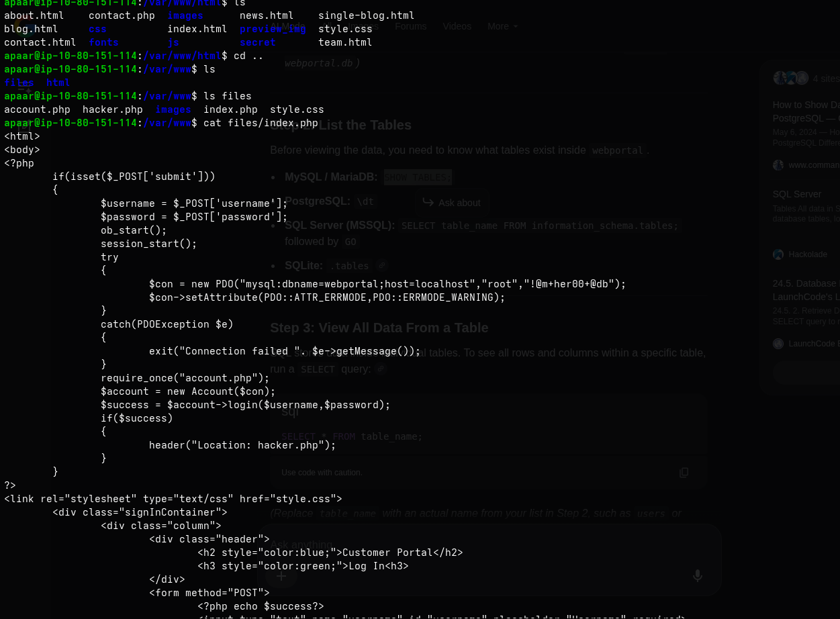Switch to the AI Mode tab
The width and height of the screenshot is (840, 619).
[x=287, y=26]
